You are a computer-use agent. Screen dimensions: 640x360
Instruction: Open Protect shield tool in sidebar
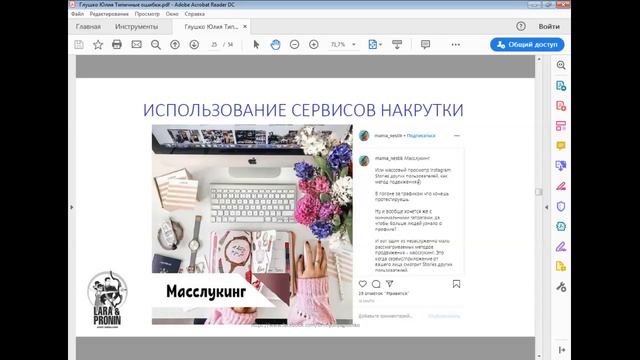561,206
